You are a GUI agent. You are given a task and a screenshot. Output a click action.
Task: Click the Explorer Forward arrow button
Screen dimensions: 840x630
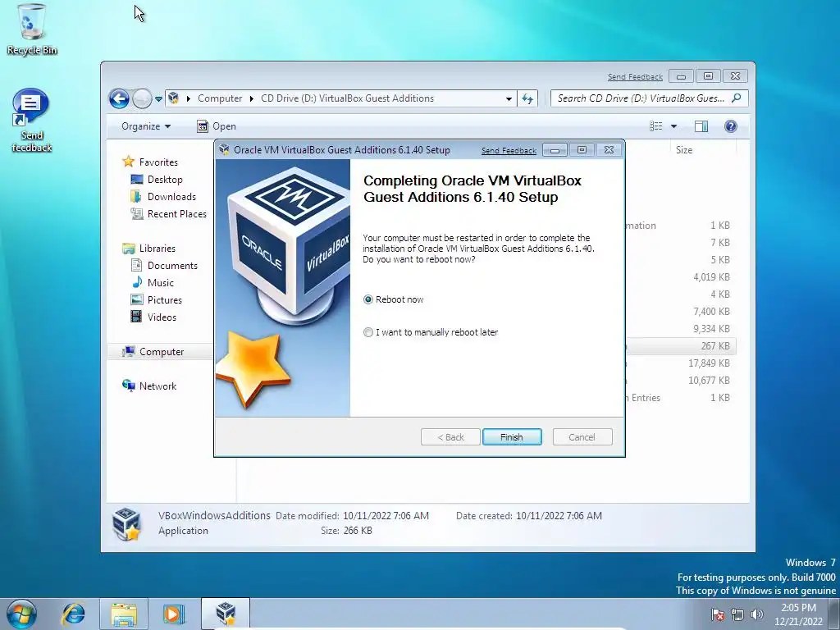point(142,98)
